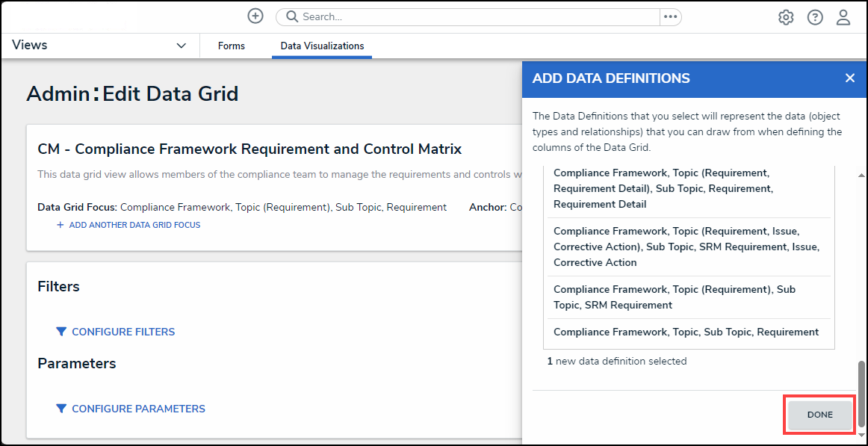The height and width of the screenshot is (446, 868).
Task: Open the help question mark icon
Action: point(815,17)
